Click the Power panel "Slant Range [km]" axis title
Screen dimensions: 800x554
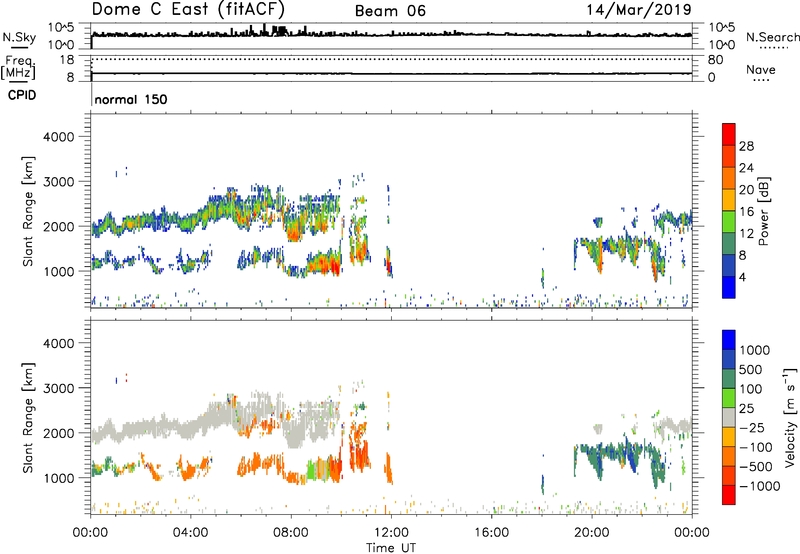click(x=28, y=211)
